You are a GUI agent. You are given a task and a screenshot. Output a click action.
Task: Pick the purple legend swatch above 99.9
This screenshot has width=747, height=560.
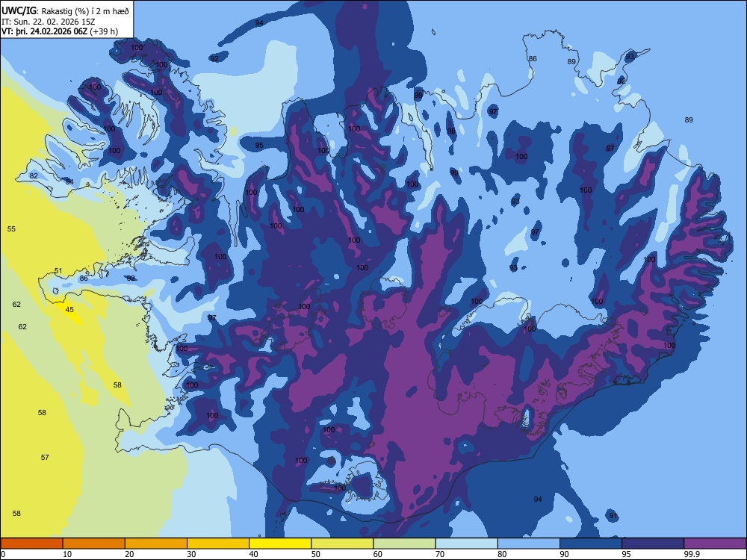pyautogui.click(x=715, y=544)
